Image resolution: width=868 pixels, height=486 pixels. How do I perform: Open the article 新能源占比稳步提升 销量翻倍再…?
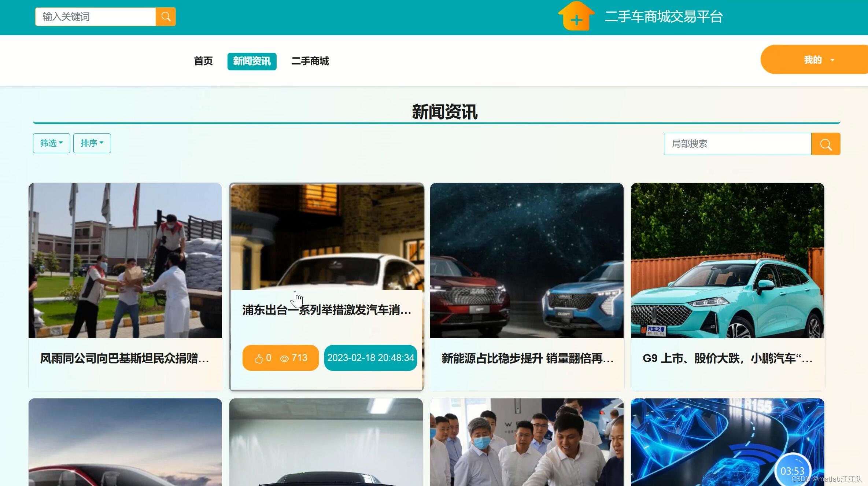(527, 358)
